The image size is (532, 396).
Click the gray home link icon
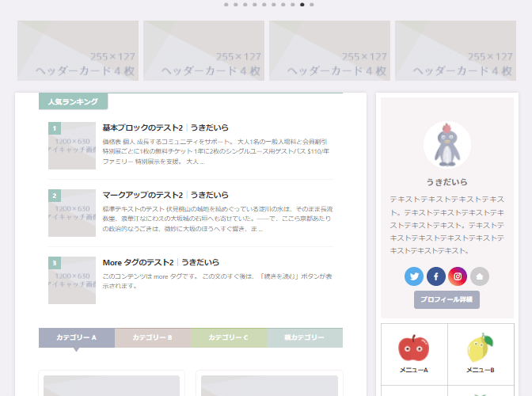pos(480,276)
